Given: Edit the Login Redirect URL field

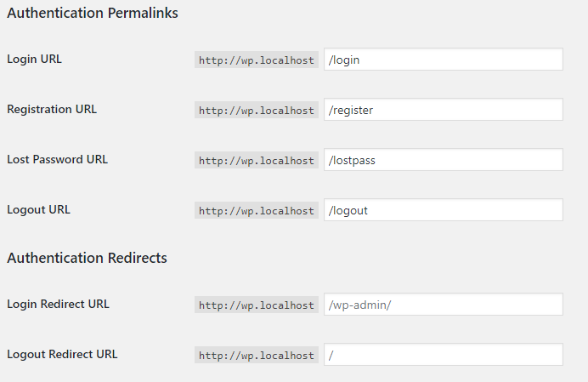Looking at the screenshot, I should click(x=444, y=305).
